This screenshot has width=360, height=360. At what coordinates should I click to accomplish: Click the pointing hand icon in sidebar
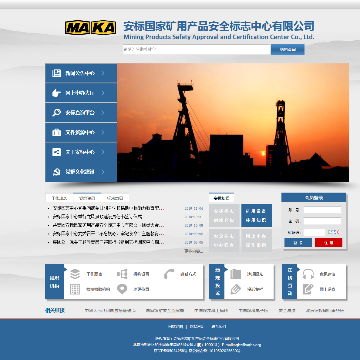tap(56, 93)
